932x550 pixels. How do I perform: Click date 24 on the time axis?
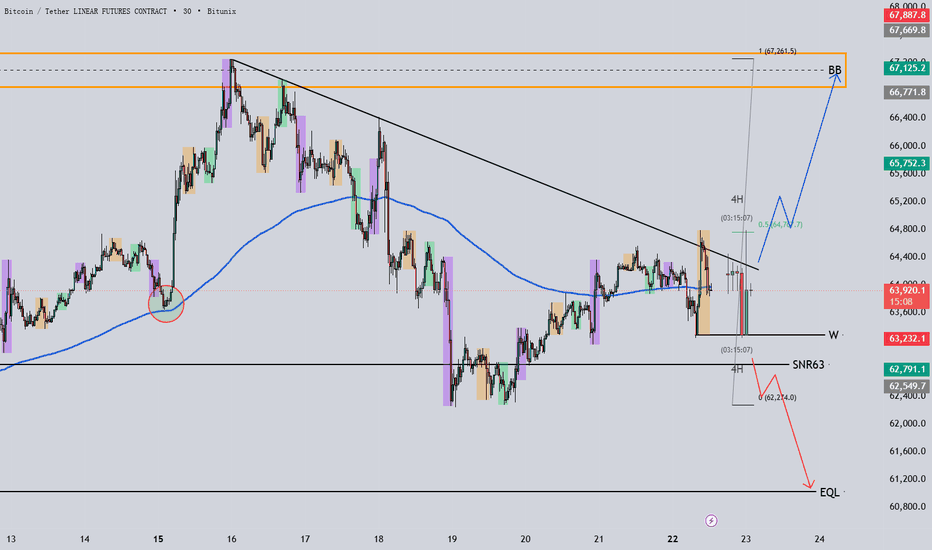coord(820,539)
